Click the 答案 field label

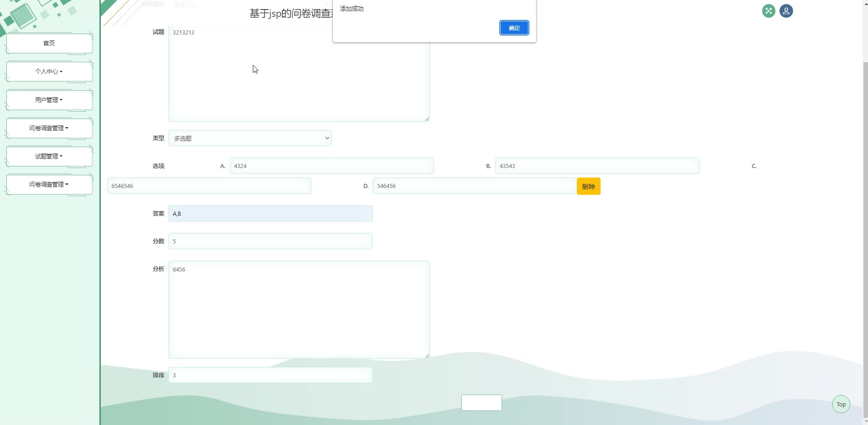[158, 213]
